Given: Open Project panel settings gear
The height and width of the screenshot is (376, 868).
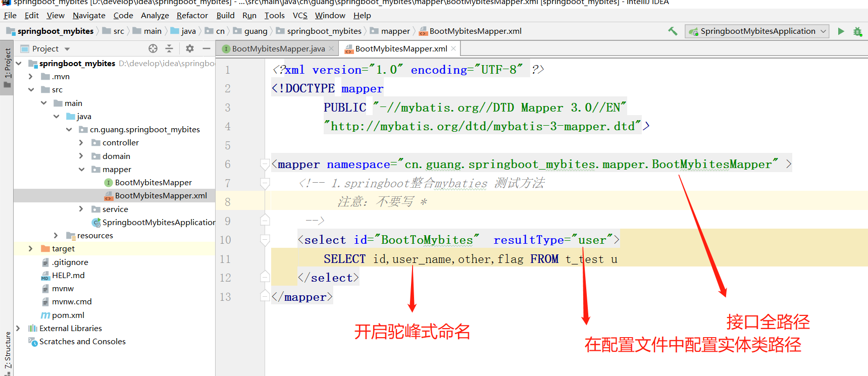Looking at the screenshot, I should (x=190, y=48).
